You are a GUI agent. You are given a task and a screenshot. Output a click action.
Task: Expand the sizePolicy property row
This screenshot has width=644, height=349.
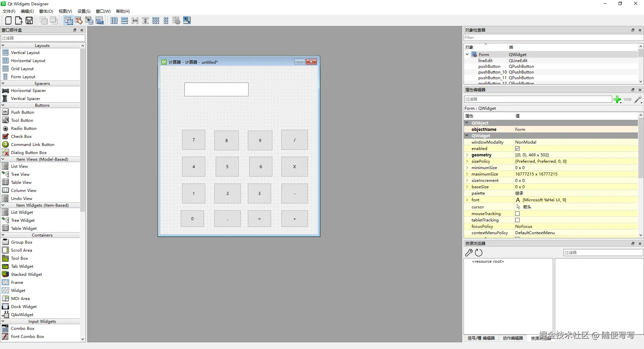click(467, 161)
